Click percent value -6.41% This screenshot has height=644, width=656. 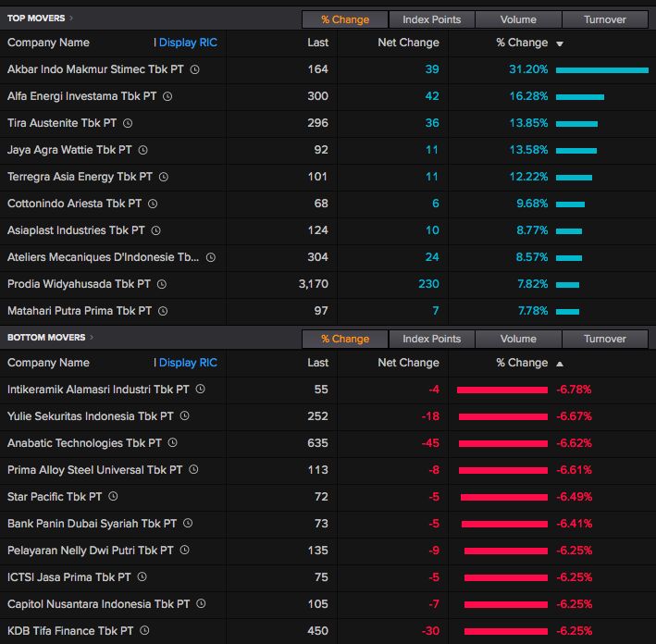tap(574, 524)
